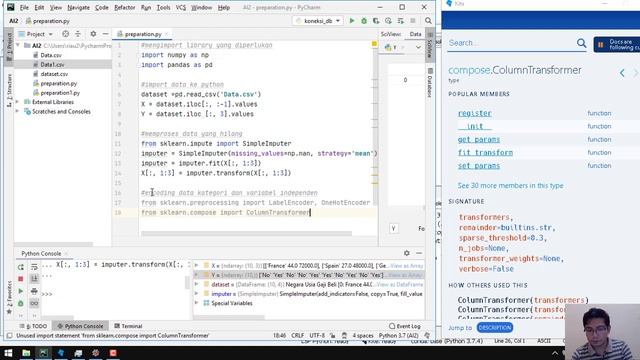Open the TODO tool window tab
The width and height of the screenshot is (640, 360).
[36, 326]
